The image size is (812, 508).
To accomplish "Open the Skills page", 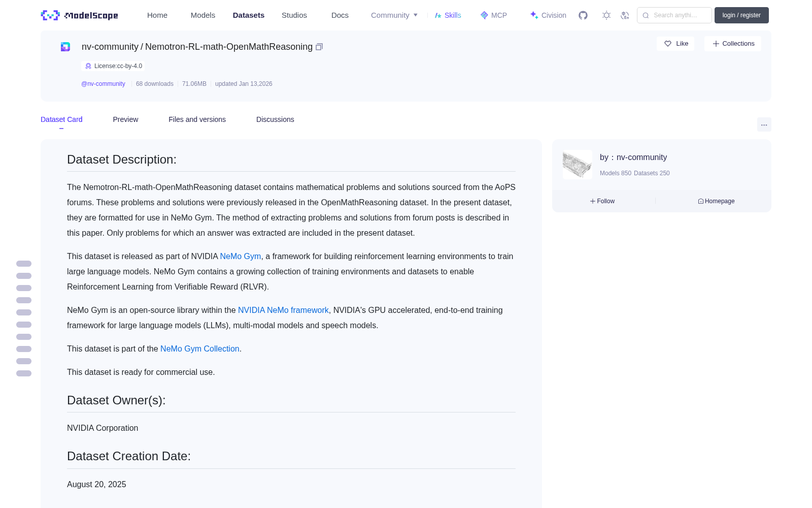I will pos(448,15).
